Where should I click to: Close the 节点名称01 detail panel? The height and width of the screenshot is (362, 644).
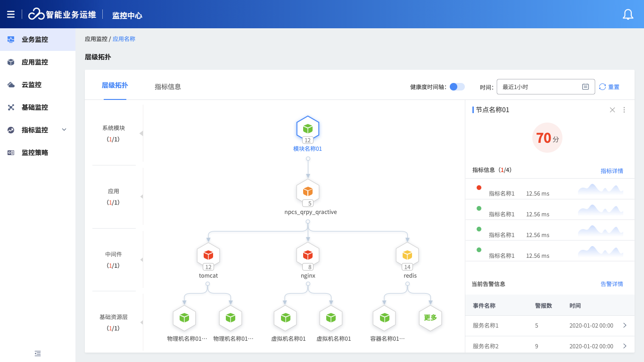coord(612,110)
